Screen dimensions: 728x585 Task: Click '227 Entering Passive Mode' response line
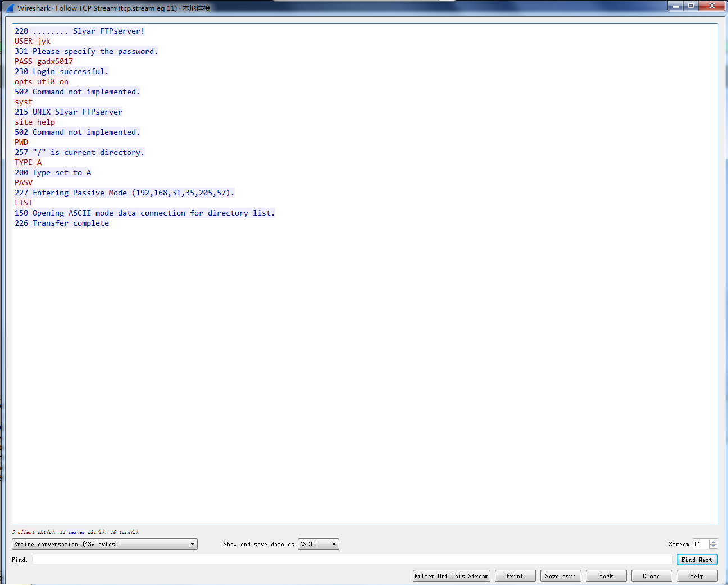pos(125,193)
